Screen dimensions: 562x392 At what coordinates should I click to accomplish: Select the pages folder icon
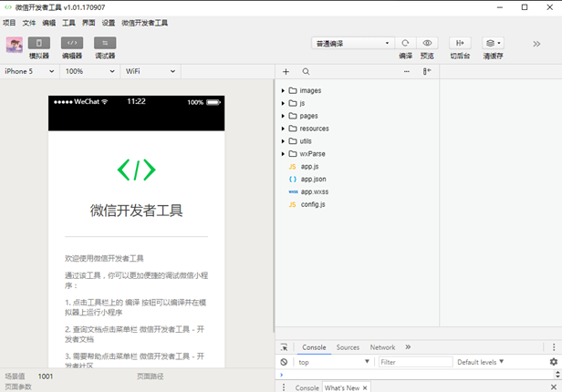coord(293,116)
